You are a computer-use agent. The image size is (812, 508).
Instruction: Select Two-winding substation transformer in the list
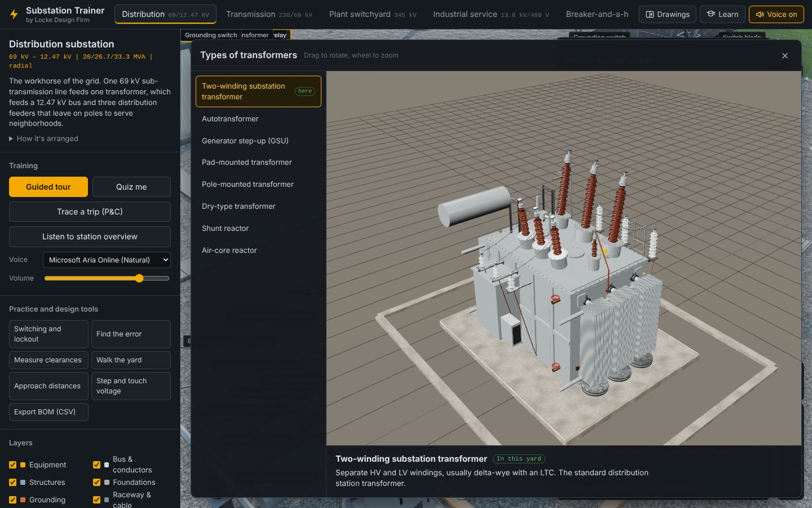(258, 91)
